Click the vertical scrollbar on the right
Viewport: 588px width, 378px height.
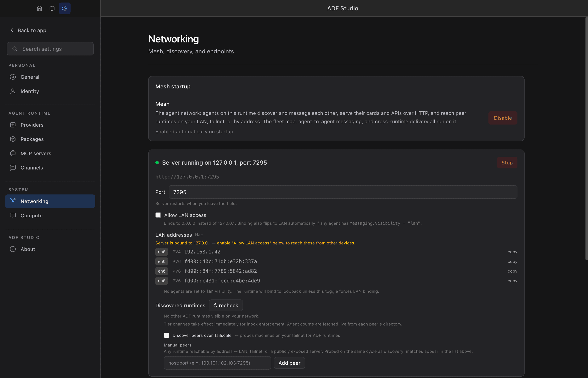pos(586,139)
